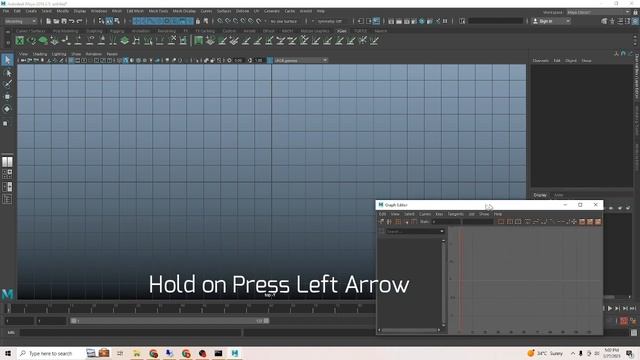Click the Redo arrow icon
This screenshot has height=360, width=640.
[x=80, y=21]
